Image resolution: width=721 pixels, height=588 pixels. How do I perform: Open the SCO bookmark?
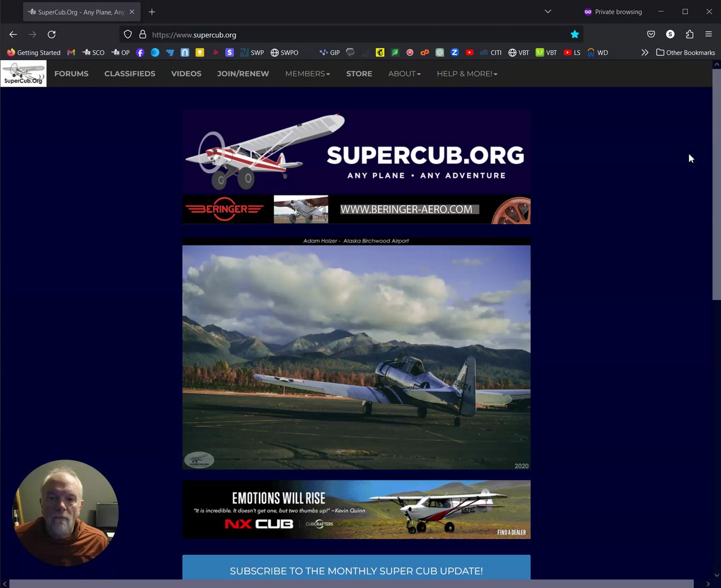(x=94, y=52)
